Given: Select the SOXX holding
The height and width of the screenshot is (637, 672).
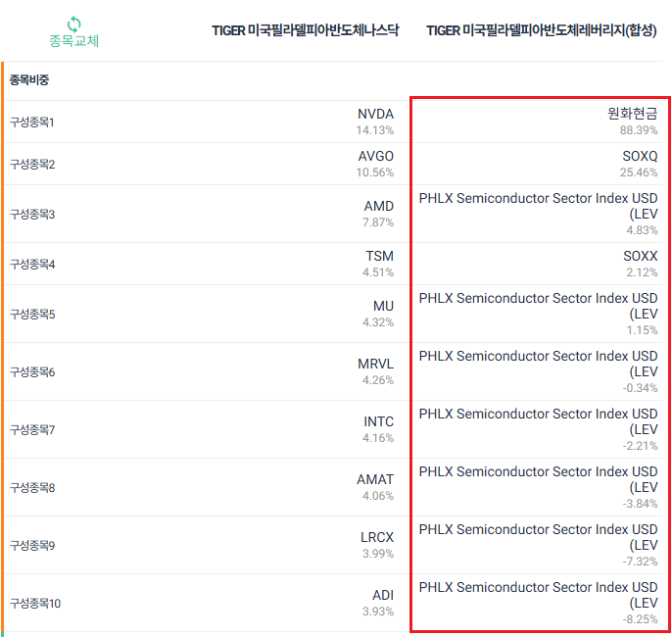Looking at the screenshot, I should [x=641, y=257].
